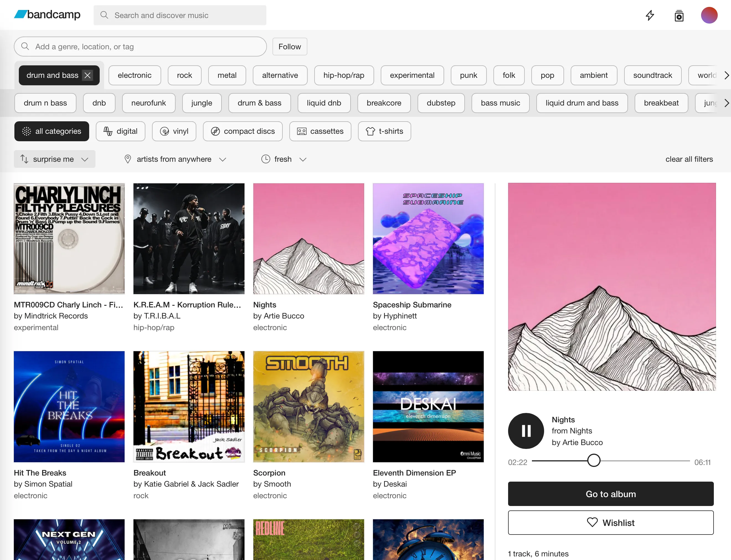The image size is (731, 560).
Task: Pause the playing track Nights
Action: [526, 431]
